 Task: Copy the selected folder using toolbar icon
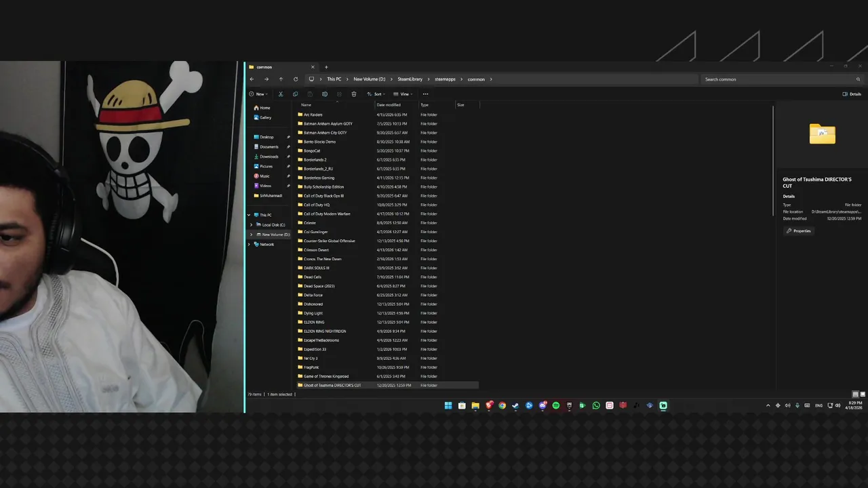tap(295, 94)
